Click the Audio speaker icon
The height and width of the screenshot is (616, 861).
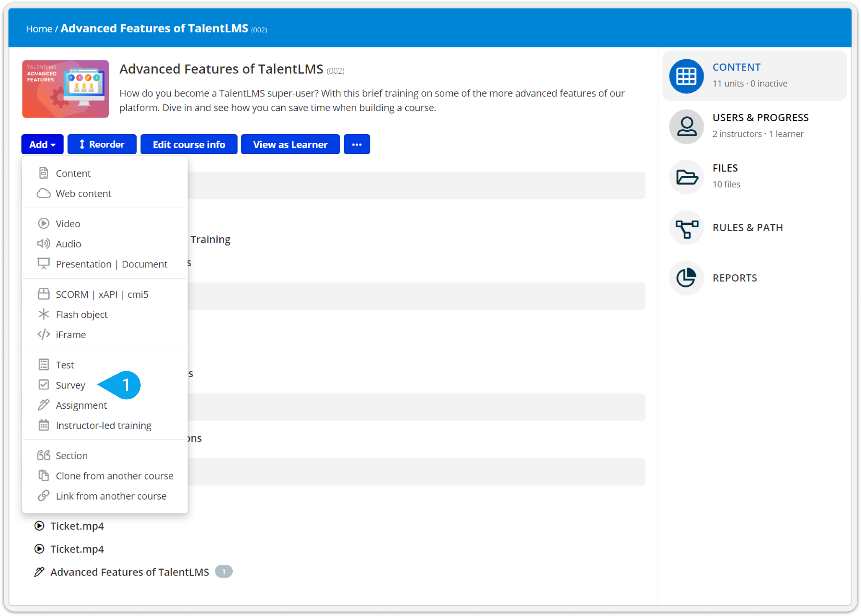pos(44,244)
